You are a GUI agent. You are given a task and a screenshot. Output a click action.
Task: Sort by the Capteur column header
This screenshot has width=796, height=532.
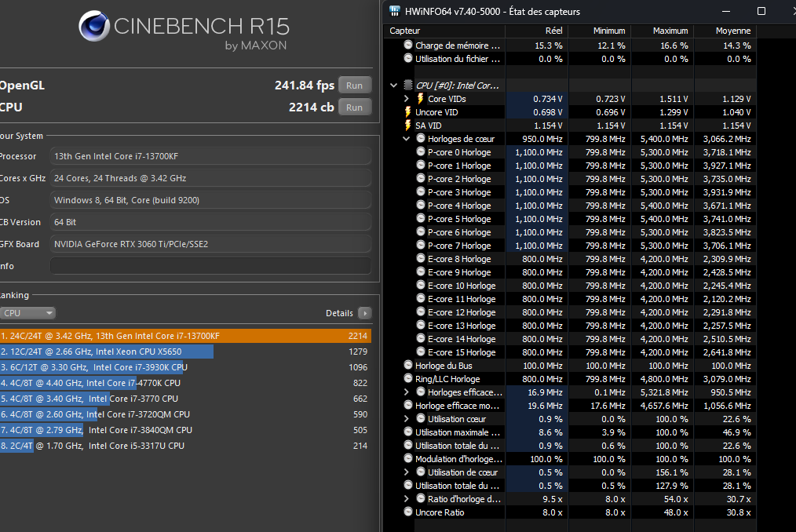445,31
